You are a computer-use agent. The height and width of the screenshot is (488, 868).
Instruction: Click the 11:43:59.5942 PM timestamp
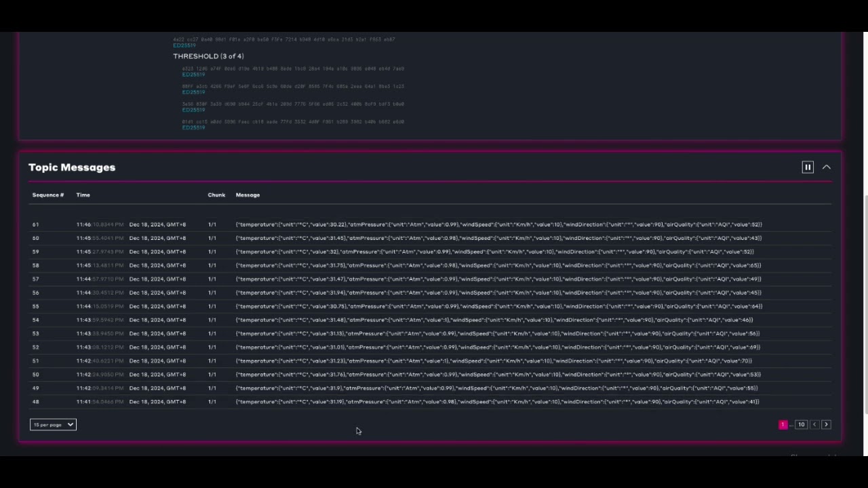(100, 320)
